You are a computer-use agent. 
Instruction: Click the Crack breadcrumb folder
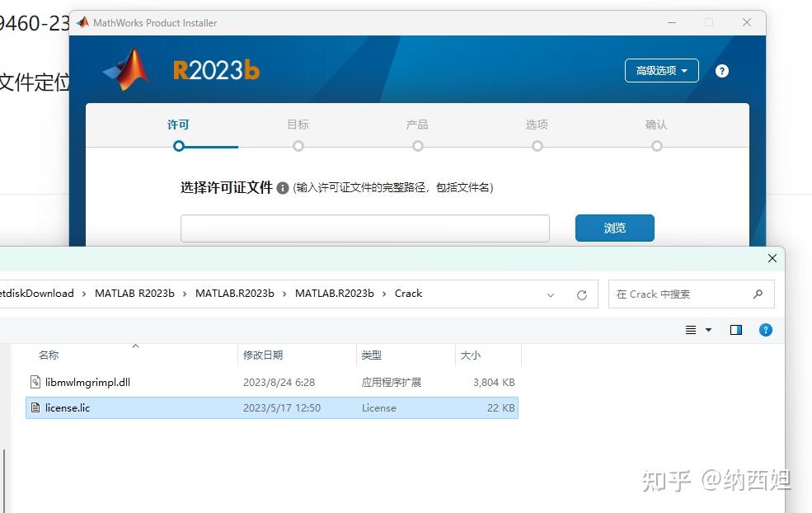pyautogui.click(x=409, y=294)
